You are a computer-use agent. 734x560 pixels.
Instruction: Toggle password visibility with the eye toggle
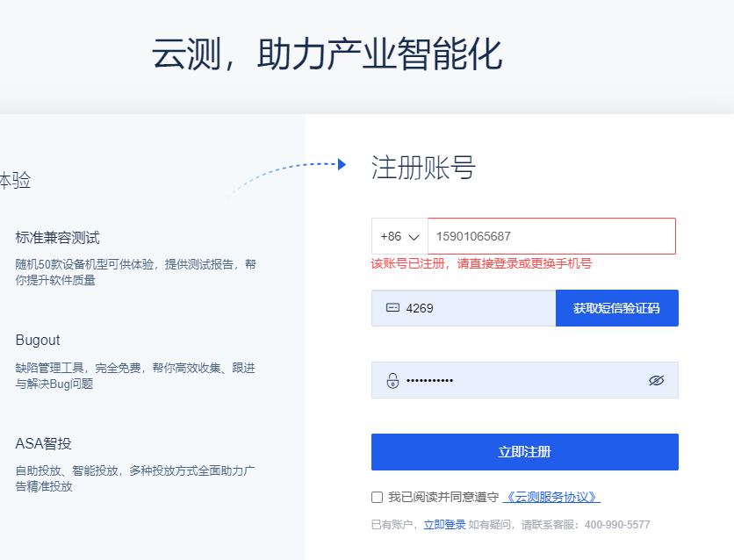[x=656, y=380]
